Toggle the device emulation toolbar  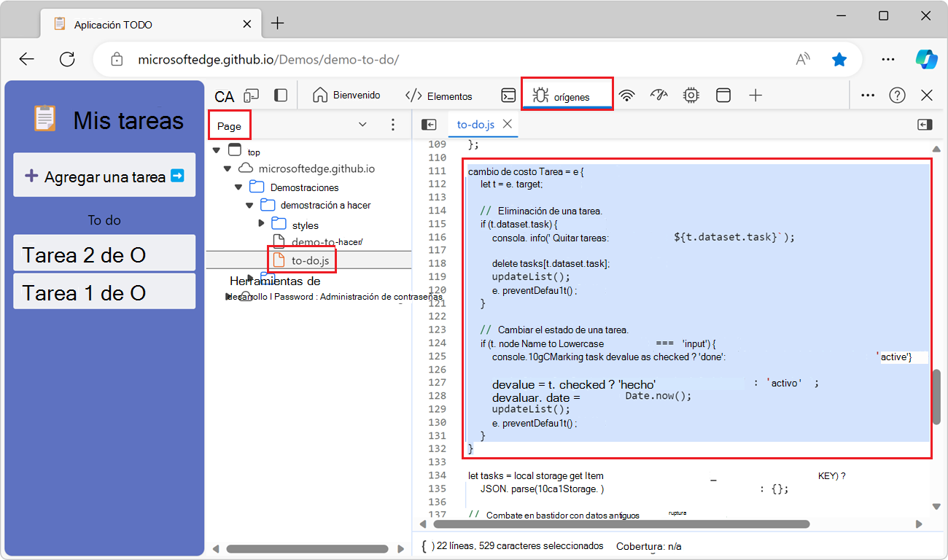tap(250, 95)
